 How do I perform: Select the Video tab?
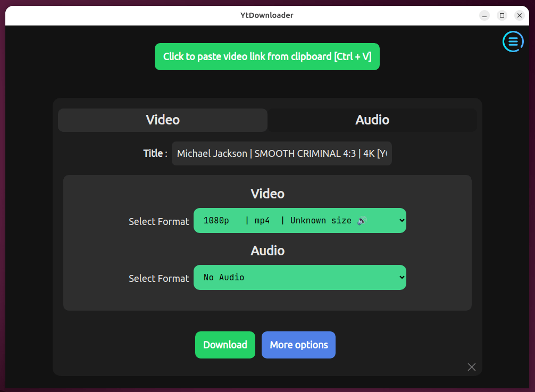[162, 120]
